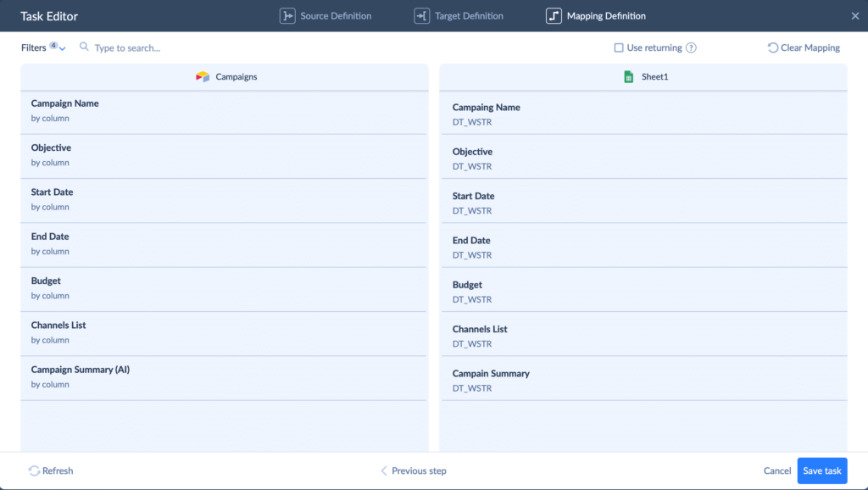Click the Source Definition step icon

[x=287, y=16]
